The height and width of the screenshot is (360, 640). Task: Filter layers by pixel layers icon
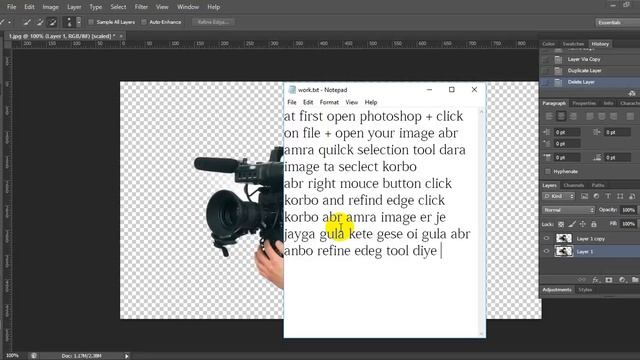[584, 196]
